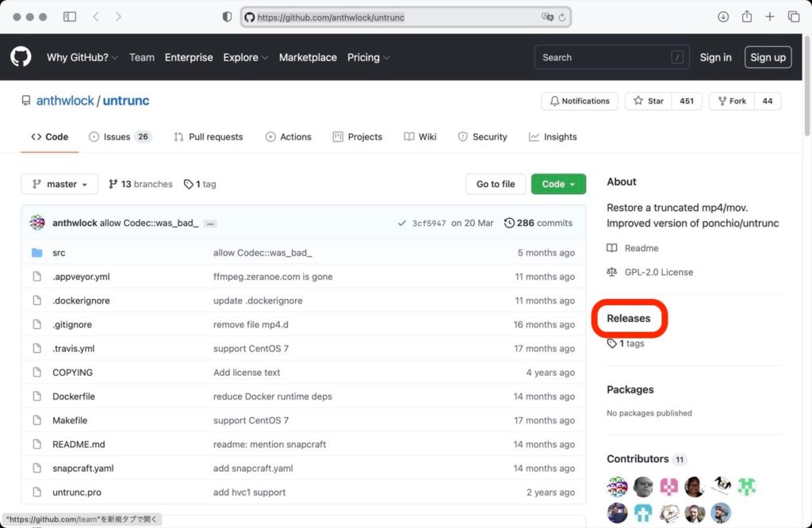Screen dimensions: 812x528
Task: Click the Safari share icon
Action: pyautogui.click(x=746, y=17)
